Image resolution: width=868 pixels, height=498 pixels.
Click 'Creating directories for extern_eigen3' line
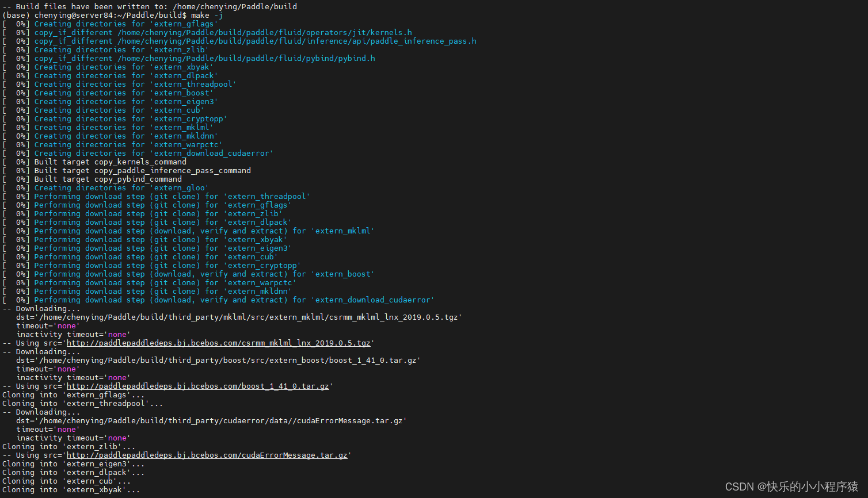click(111, 101)
